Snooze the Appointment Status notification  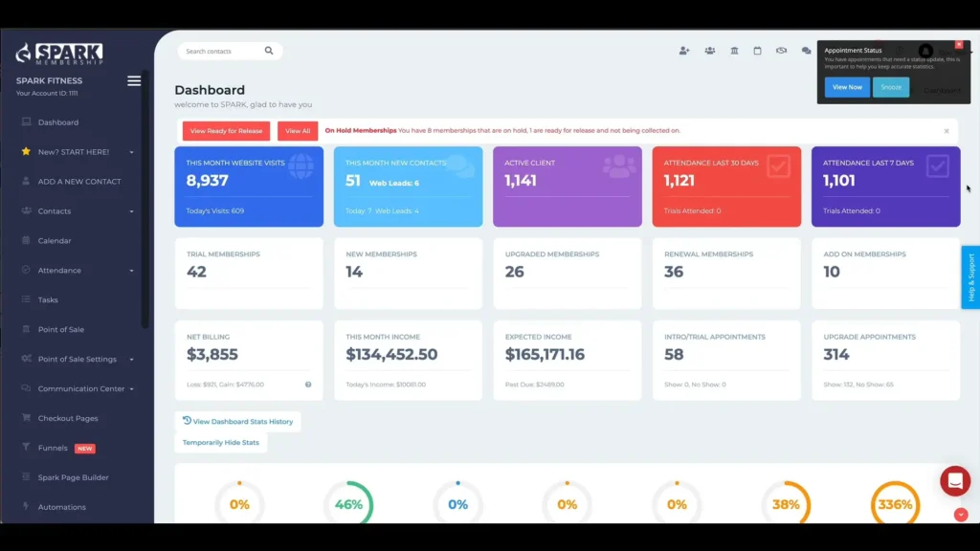pos(891,87)
